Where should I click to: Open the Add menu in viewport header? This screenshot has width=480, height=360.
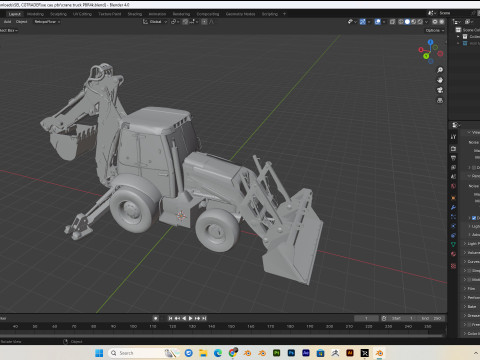point(7,22)
